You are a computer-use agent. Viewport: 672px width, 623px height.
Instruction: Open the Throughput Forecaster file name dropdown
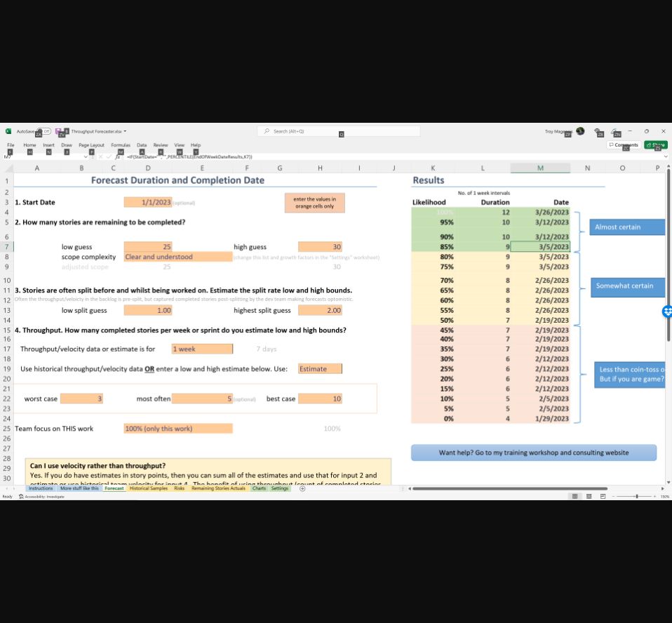pos(99,131)
